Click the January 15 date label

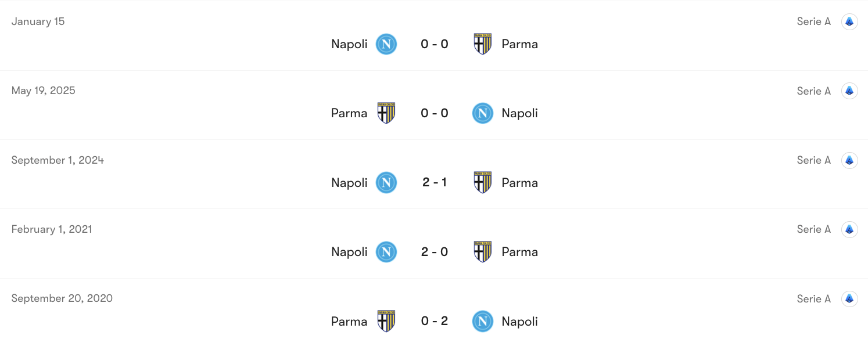[x=38, y=21]
